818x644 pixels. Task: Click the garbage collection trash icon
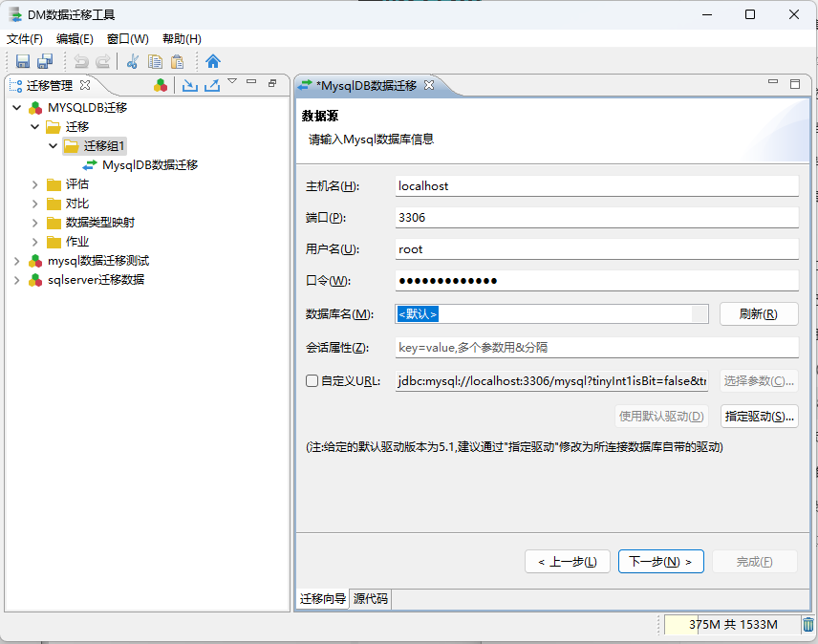pos(808,624)
